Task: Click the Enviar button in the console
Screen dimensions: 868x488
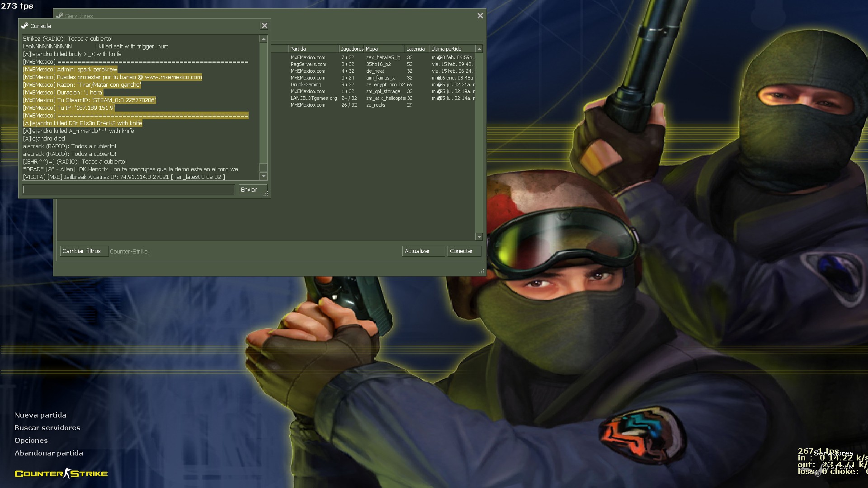Action: pos(253,190)
